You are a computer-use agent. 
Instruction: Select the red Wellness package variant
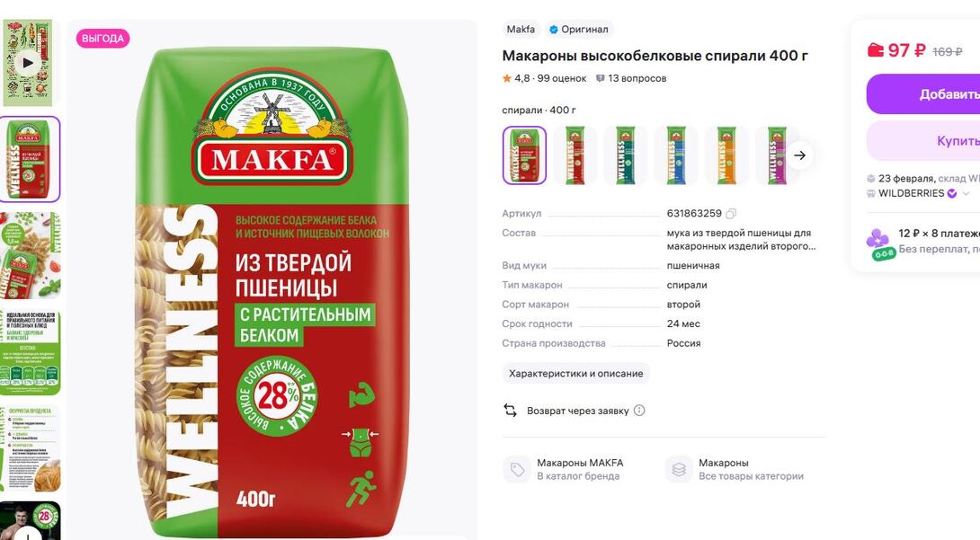(575, 155)
